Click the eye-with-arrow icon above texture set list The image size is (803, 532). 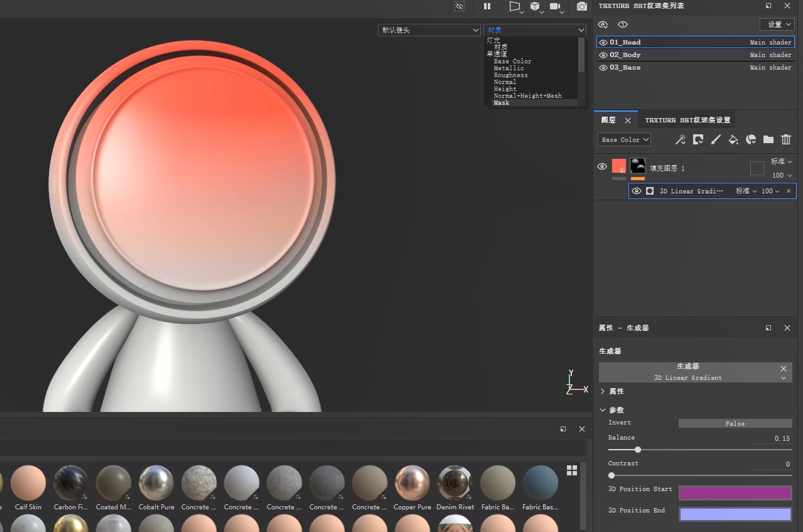coord(603,24)
